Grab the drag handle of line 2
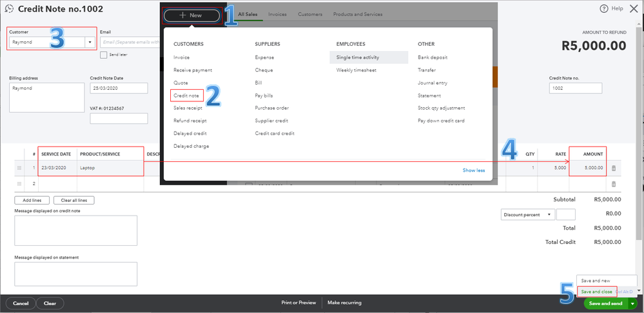 (x=19, y=184)
